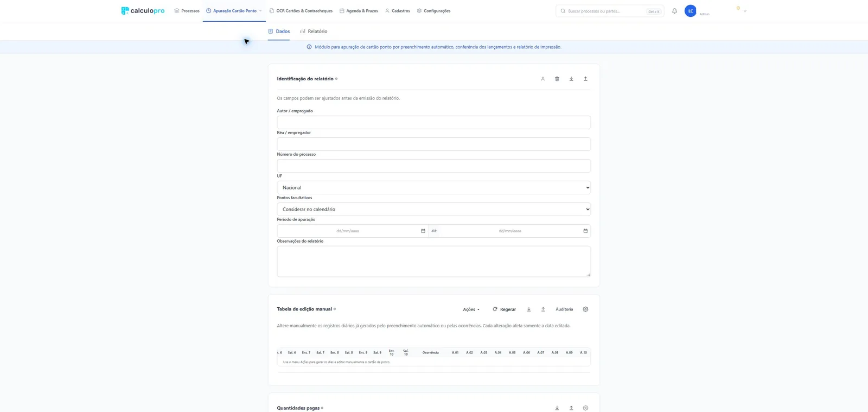Click the trash icon in Identificação do relatório

(557, 79)
